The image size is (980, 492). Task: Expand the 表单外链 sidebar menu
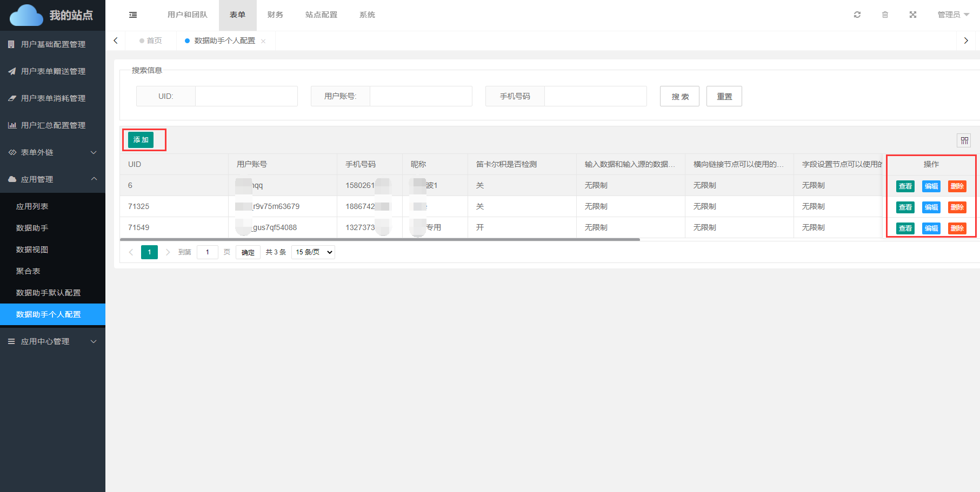click(52, 152)
